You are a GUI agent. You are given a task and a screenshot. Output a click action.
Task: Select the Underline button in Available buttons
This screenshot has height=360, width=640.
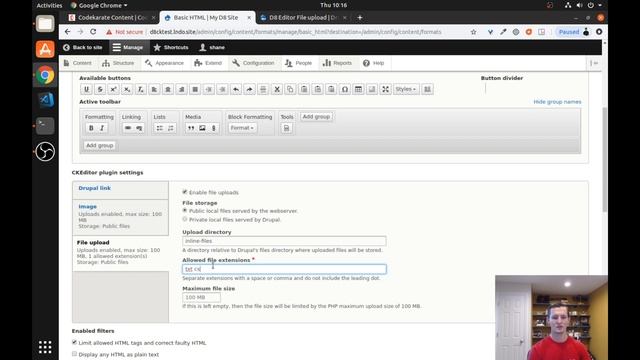click(x=87, y=89)
